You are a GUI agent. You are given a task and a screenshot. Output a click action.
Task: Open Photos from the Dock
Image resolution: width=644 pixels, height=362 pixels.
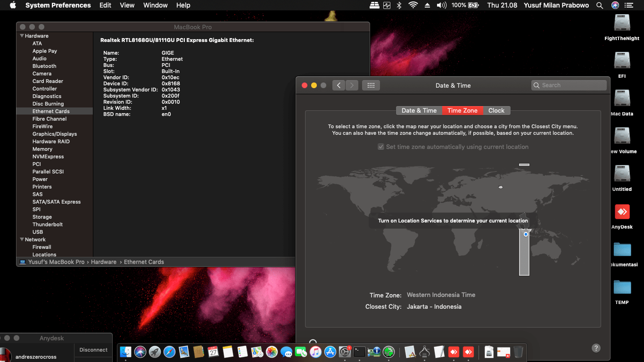[272, 352]
